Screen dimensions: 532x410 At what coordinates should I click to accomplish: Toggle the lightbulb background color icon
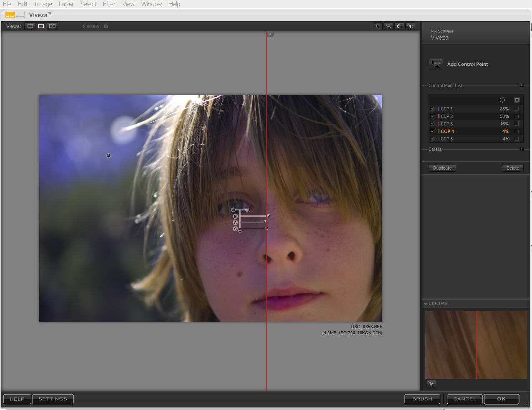(410, 26)
